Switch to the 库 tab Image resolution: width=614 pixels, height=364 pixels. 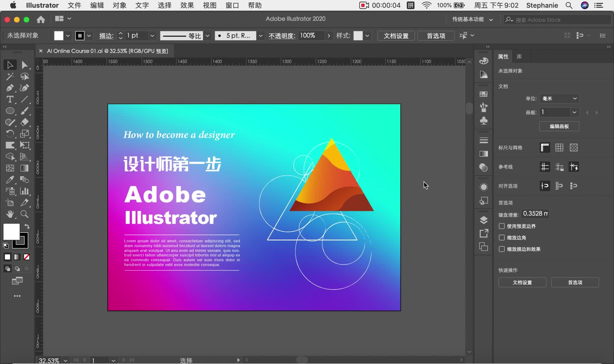pyautogui.click(x=520, y=56)
